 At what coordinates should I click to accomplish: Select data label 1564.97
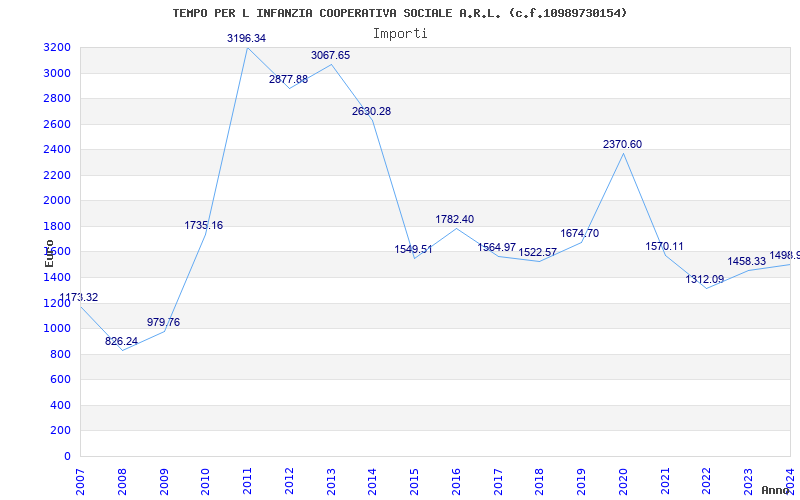pyautogui.click(x=496, y=247)
